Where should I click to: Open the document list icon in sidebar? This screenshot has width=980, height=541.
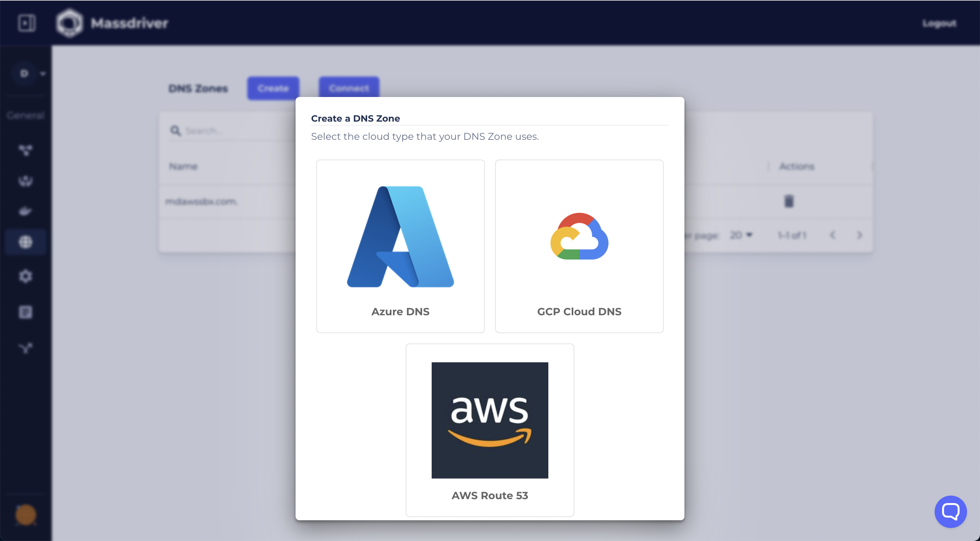click(26, 312)
